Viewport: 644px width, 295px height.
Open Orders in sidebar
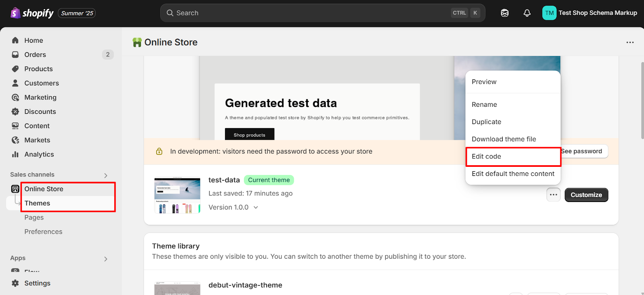pyautogui.click(x=35, y=54)
